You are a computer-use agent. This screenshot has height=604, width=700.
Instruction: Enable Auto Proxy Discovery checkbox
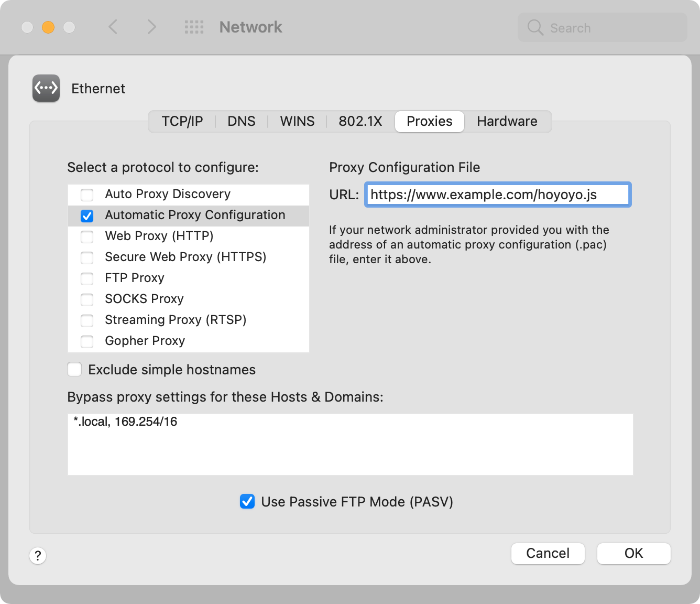[x=87, y=195]
